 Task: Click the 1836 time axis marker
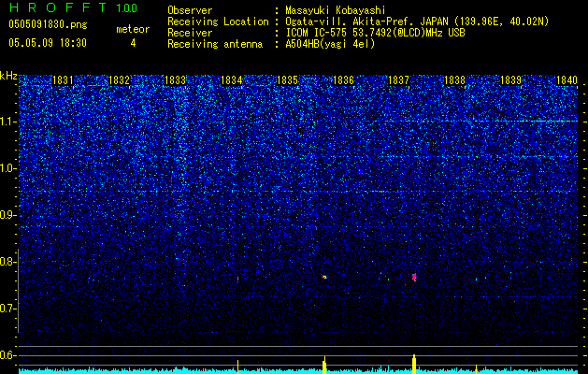343,79
